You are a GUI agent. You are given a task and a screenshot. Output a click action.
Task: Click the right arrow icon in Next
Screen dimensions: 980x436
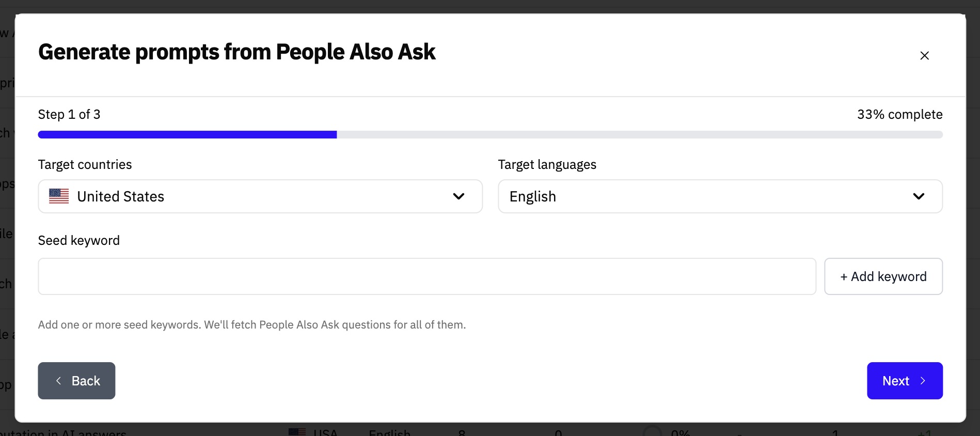click(923, 381)
